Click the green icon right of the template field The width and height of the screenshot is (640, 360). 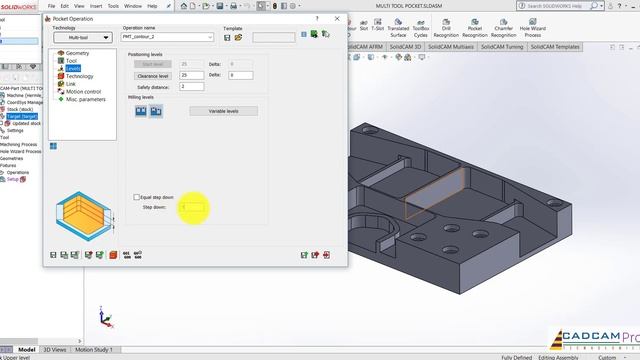[x=314, y=34]
